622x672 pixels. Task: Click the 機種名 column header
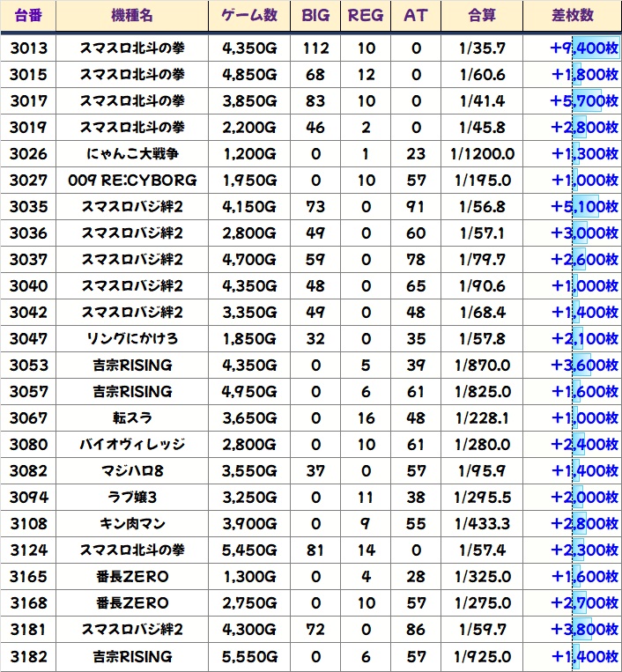[132, 16]
